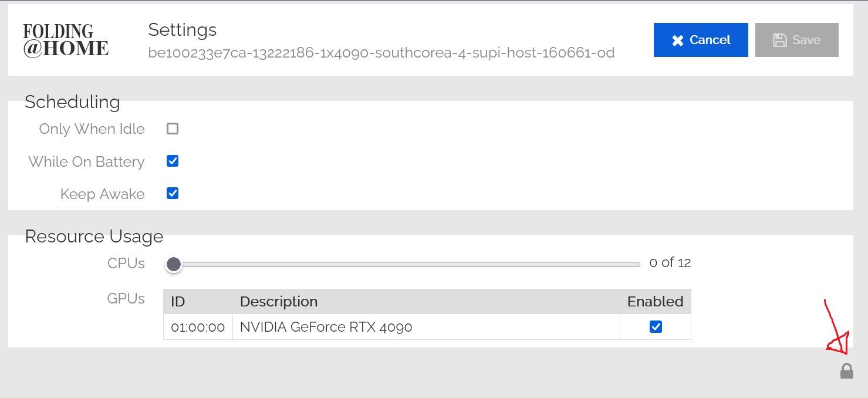Uncheck the While On Battery checkbox
Screen dimensions: 868x398
point(173,161)
